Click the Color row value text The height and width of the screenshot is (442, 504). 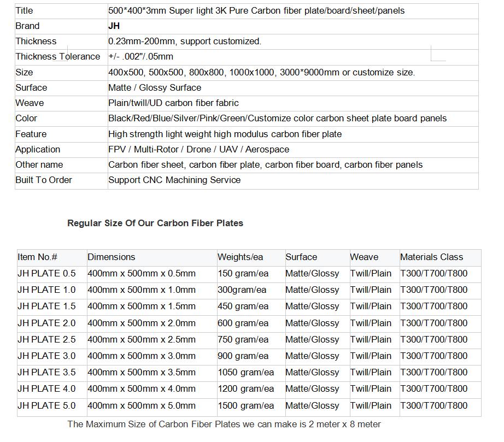[x=277, y=118]
